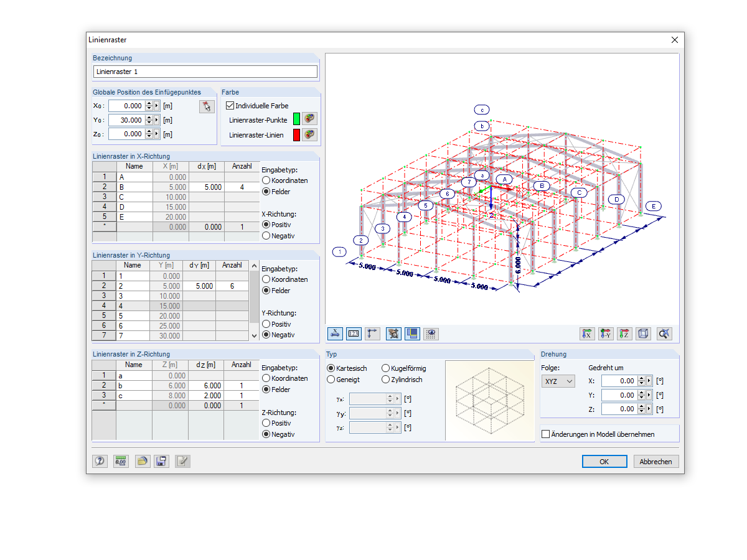The image size is (747, 560).
Task: Select Koordinaten for X-Richtung Eingabetyp
Action: [266, 180]
